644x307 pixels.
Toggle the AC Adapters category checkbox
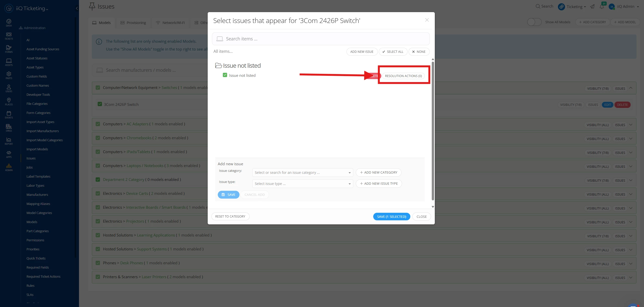(98, 124)
